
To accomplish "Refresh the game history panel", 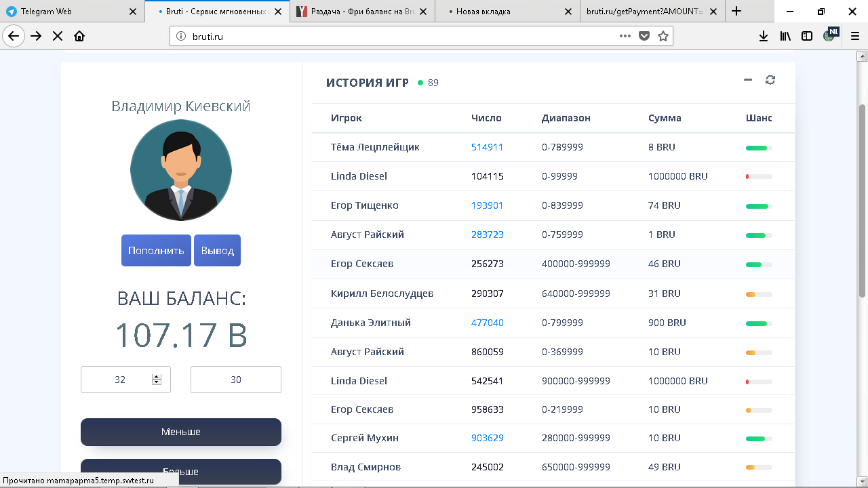I will (x=770, y=80).
